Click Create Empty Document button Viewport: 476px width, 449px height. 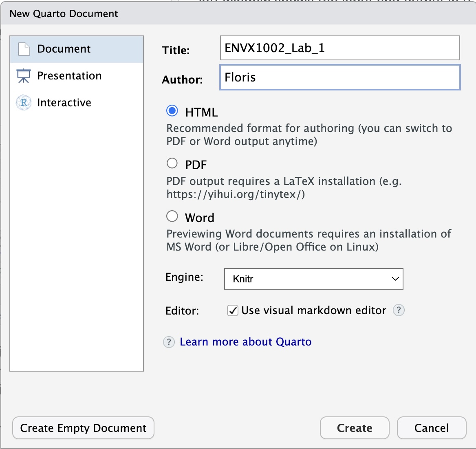pyautogui.click(x=83, y=428)
